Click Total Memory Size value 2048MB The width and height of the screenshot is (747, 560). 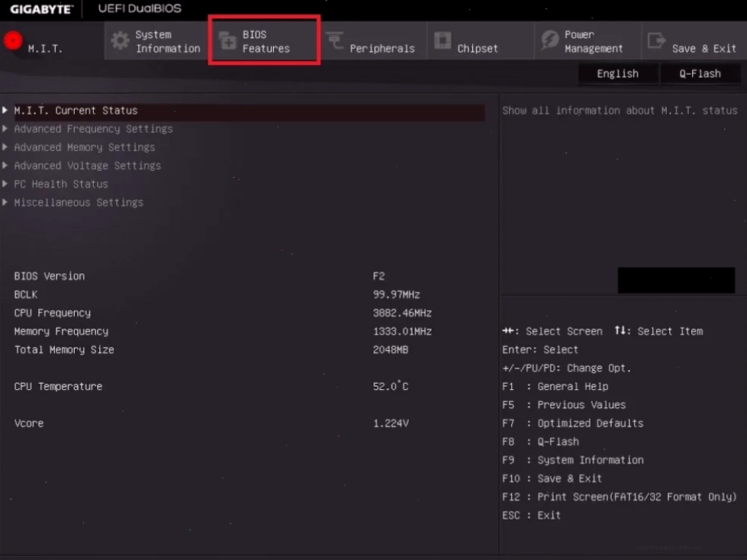tap(391, 350)
